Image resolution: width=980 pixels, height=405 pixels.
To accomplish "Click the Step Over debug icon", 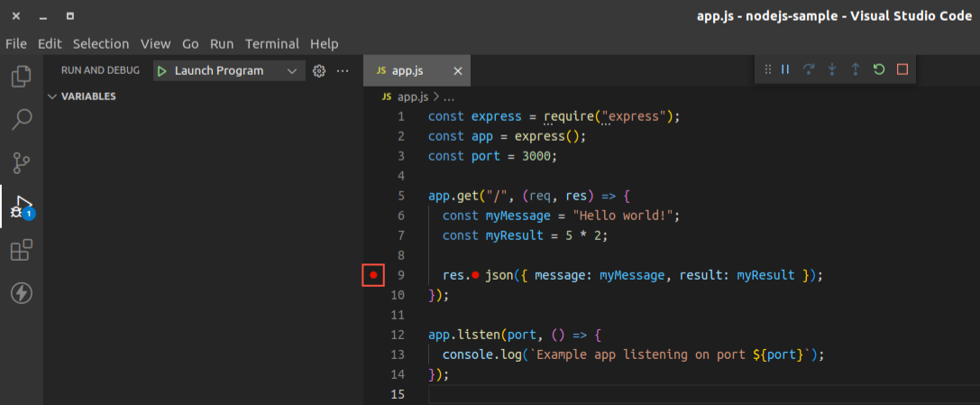I will (809, 69).
